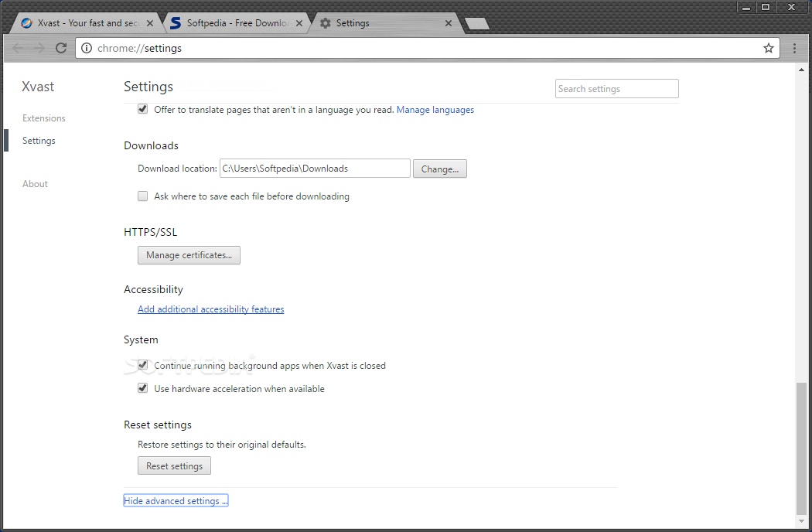812x532 pixels.
Task: Open a new tab
Action: [x=476, y=24]
